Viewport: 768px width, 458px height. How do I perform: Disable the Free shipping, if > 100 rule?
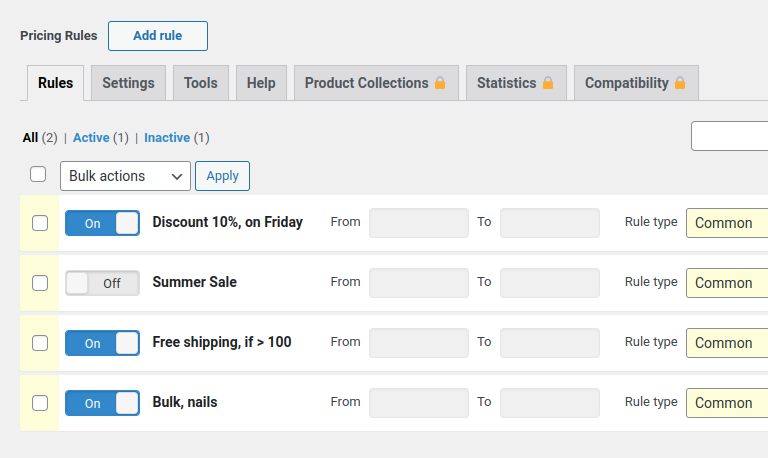(x=102, y=343)
